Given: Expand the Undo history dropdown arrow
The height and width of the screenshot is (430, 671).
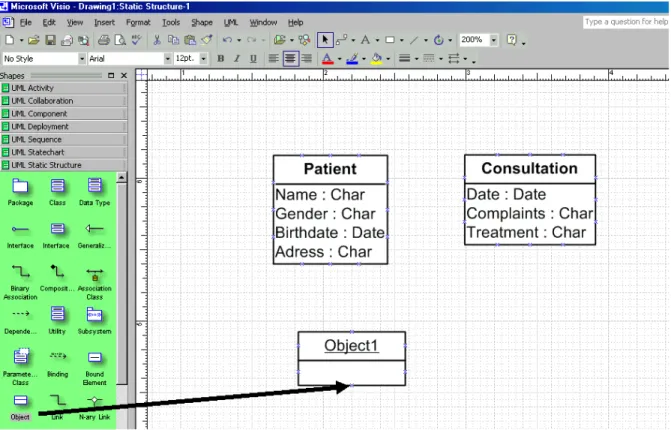Looking at the screenshot, I should click(x=239, y=41).
